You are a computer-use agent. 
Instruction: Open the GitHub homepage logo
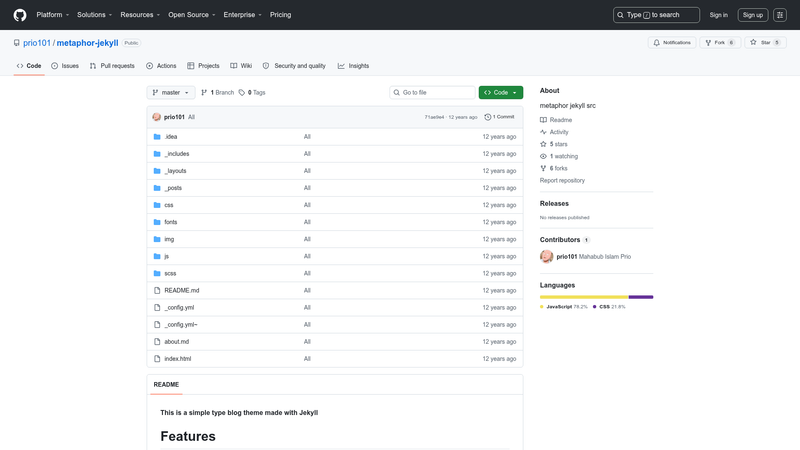(20, 15)
